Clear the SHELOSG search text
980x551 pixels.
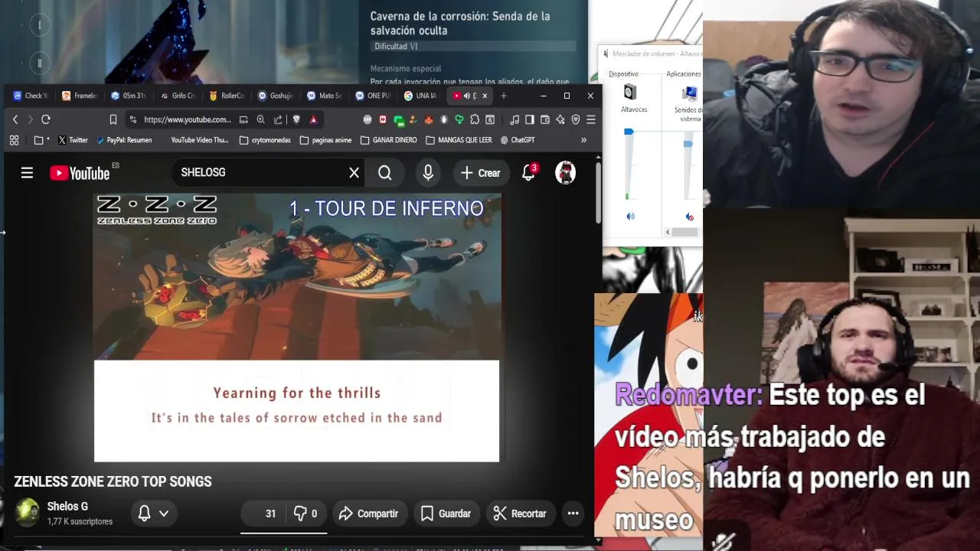(354, 173)
